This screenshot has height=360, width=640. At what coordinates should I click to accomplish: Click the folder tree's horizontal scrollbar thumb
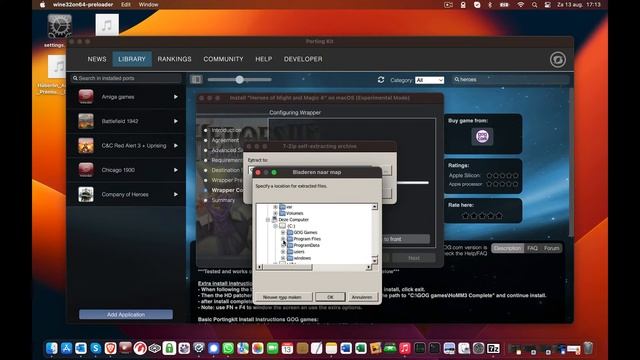tap(287, 267)
